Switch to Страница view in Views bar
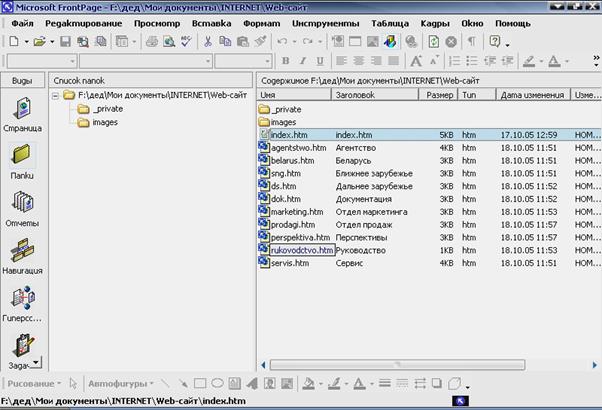Image resolution: width=602 pixels, height=410 pixels. pos(22,114)
